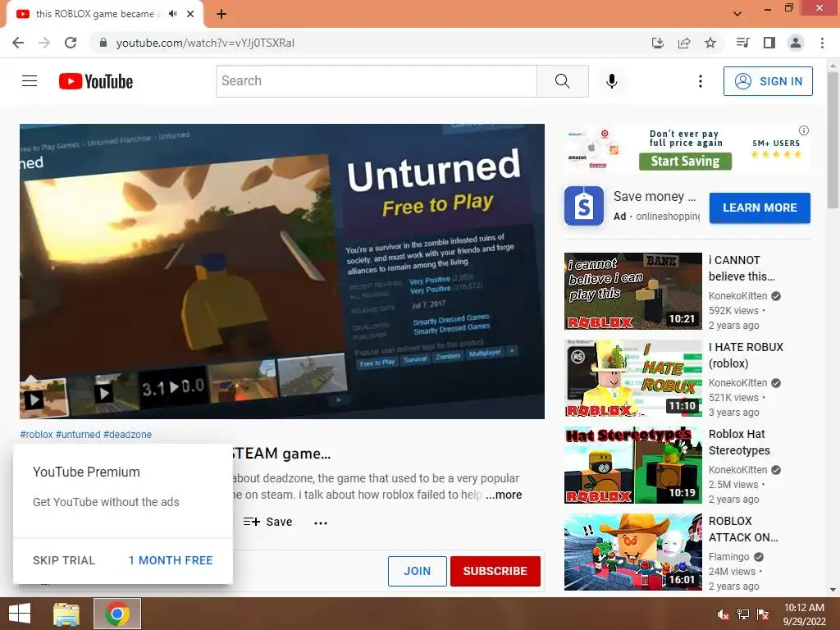Image resolution: width=840 pixels, height=630 pixels.
Task: Click the main video player
Action: (x=282, y=271)
